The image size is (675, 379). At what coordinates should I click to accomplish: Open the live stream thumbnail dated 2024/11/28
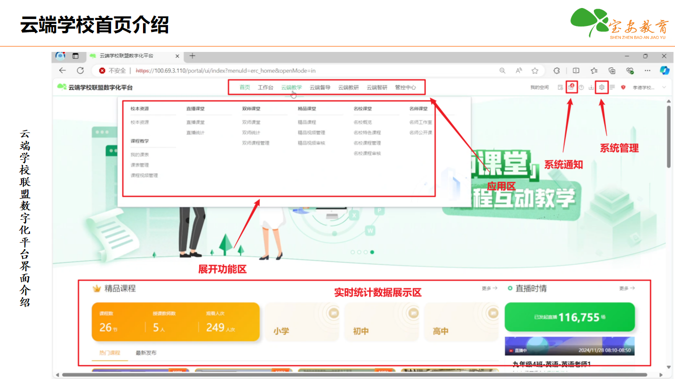point(570,346)
